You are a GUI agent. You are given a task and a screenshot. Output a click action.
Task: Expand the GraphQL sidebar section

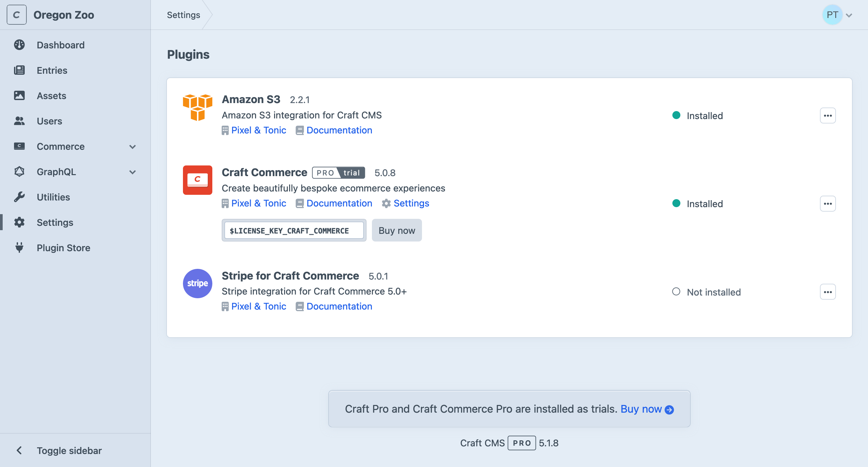pyautogui.click(x=133, y=172)
